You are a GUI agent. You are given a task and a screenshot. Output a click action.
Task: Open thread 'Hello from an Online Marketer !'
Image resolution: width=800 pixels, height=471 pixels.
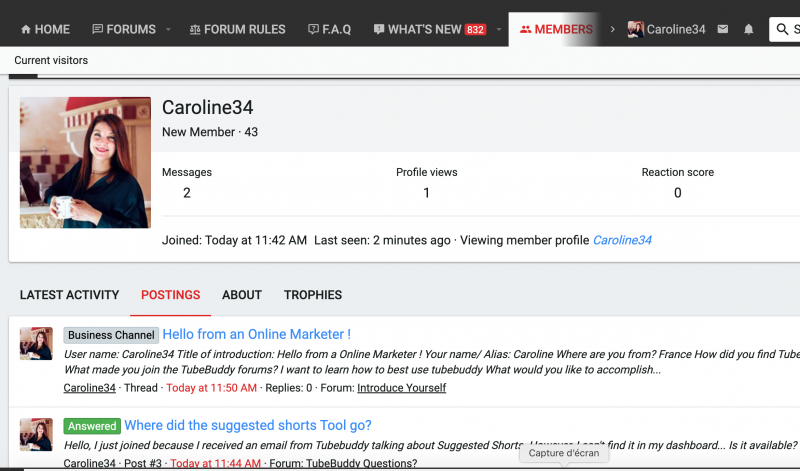tap(257, 334)
